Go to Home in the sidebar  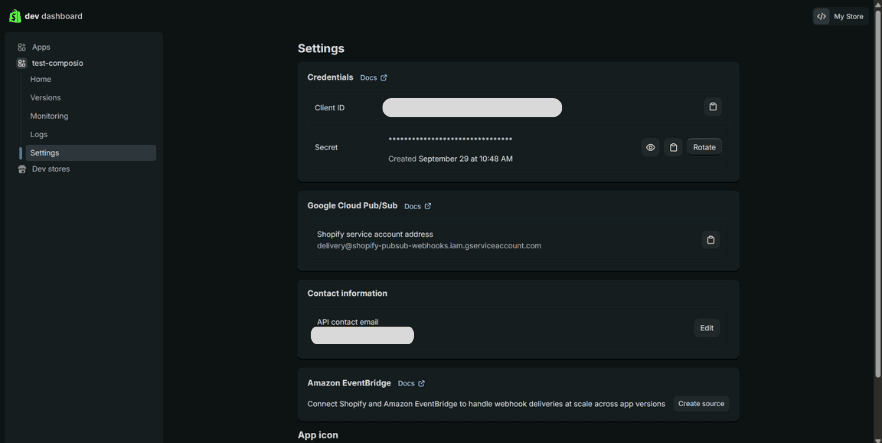point(40,79)
